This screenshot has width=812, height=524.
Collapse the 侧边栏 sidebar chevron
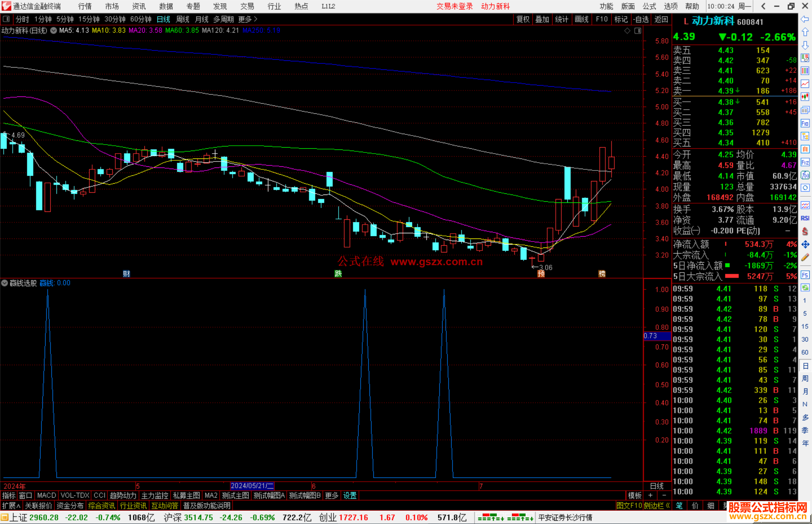[x=668, y=506]
